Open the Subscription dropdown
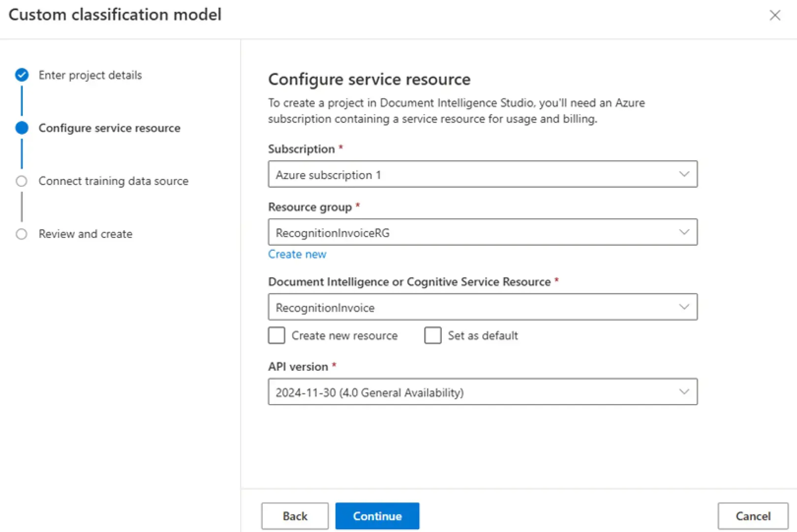This screenshot has height=532, width=797. pyautogui.click(x=483, y=174)
